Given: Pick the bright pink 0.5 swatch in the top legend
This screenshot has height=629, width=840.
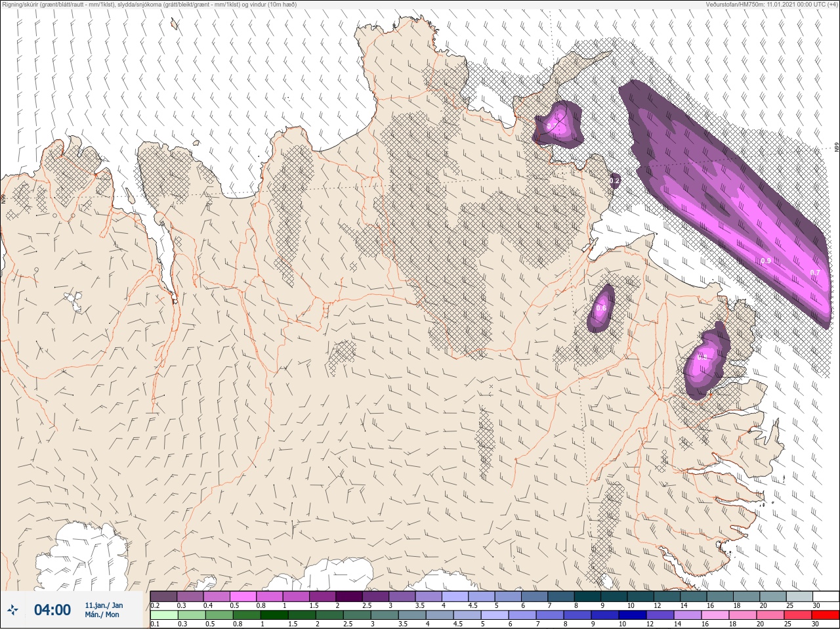Looking at the screenshot, I should point(243,596).
